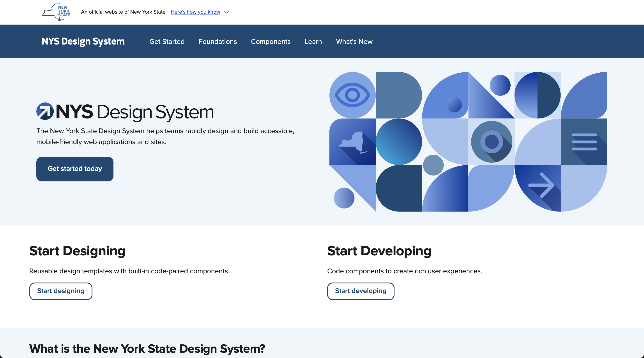Image resolution: width=644 pixels, height=358 pixels.
Task: Click the Start designing button
Action: [x=61, y=291]
